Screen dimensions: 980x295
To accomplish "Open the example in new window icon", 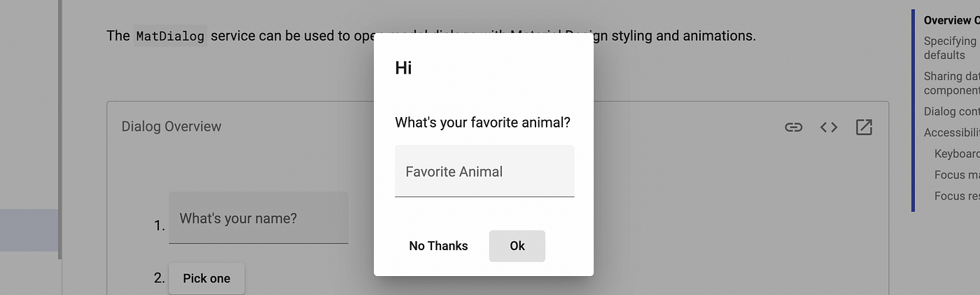I will click(864, 127).
